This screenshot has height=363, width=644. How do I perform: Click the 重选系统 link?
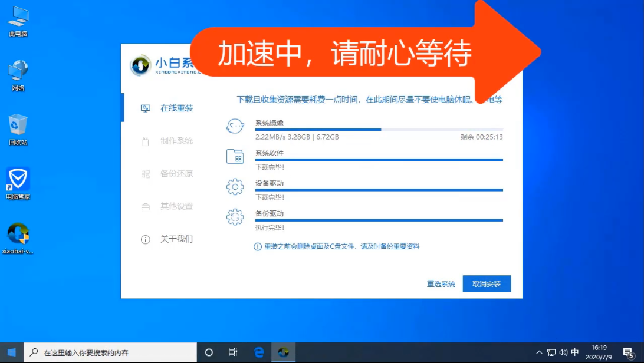coord(441,283)
